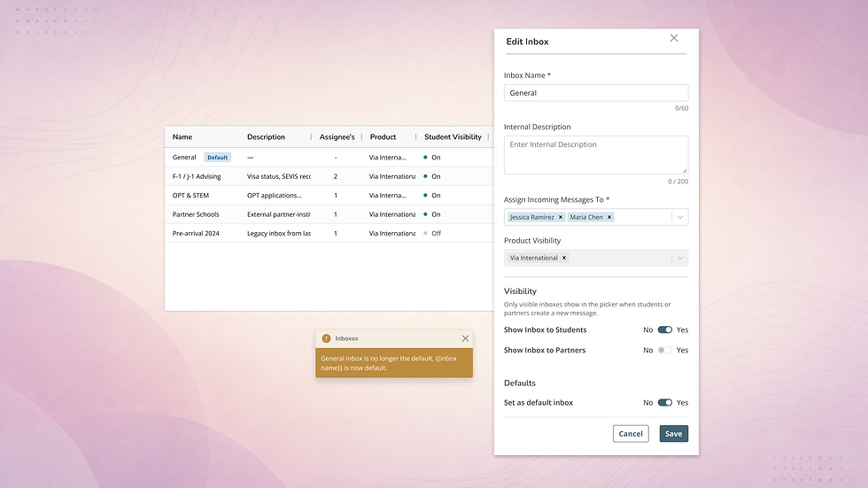Click the Product column header
Image resolution: width=868 pixels, height=488 pixels.
coord(383,137)
